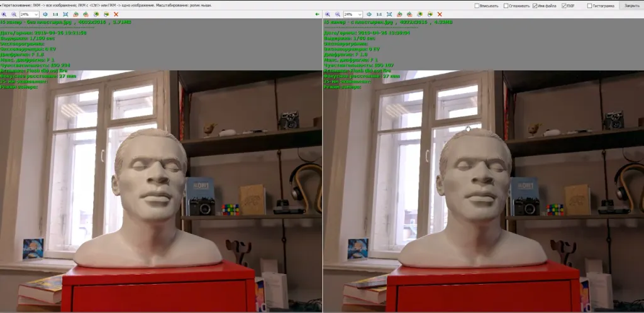Set left image to 1:1 actual size

55,14
